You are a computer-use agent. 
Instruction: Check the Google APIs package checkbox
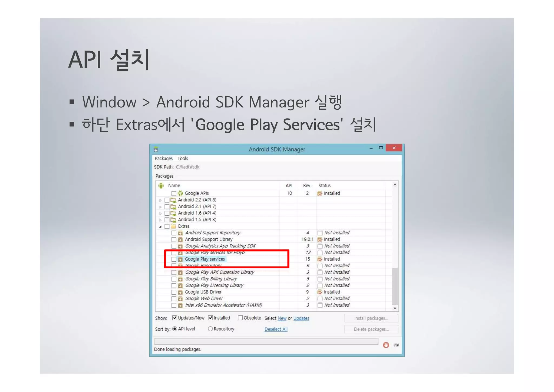174,193
